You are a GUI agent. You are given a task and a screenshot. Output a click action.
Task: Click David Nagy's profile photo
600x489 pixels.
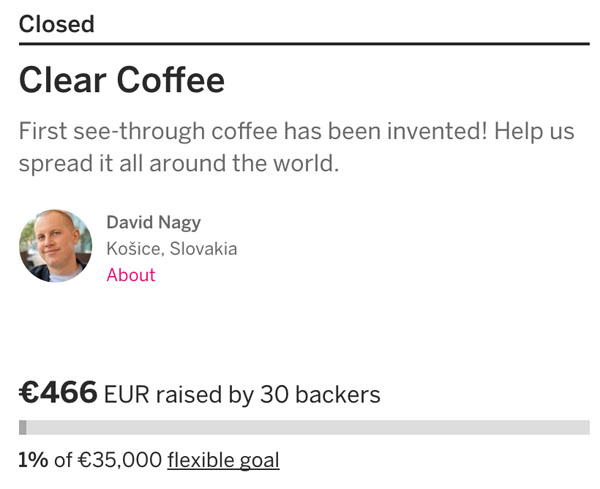pos(55,246)
